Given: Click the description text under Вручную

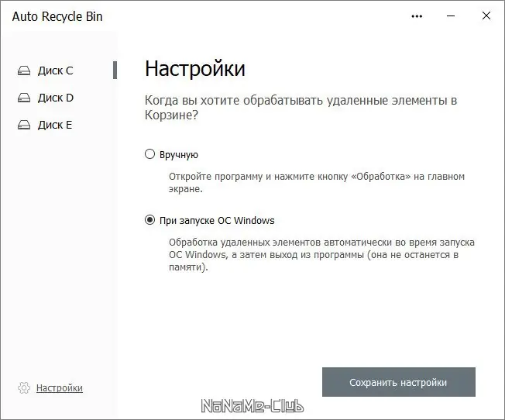Looking at the screenshot, I should (x=316, y=182).
